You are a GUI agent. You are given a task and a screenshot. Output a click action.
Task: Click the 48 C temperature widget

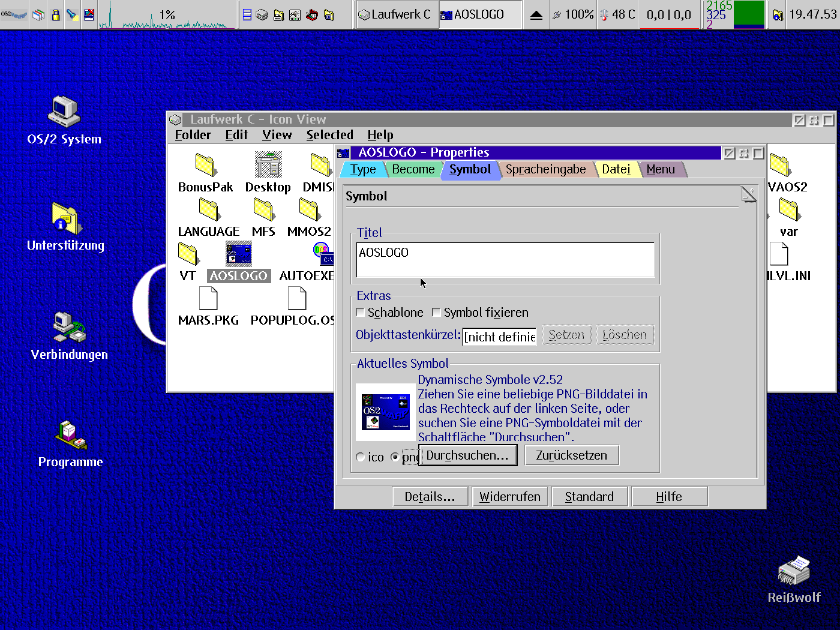click(618, 14)
